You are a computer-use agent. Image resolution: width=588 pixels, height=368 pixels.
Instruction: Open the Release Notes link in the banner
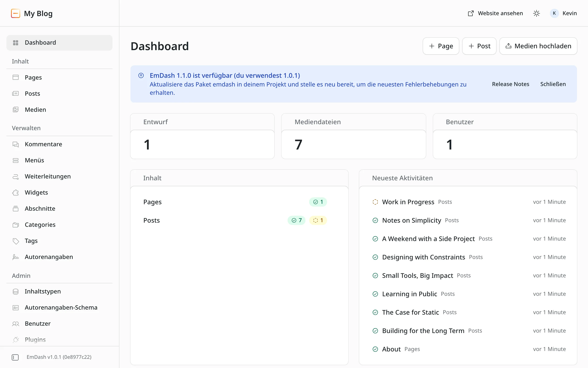pos(511,84)
